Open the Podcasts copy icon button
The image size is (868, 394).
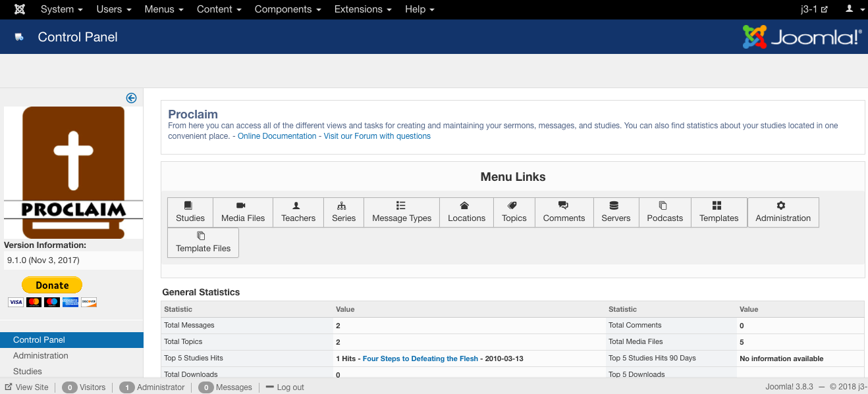(665, 212)
